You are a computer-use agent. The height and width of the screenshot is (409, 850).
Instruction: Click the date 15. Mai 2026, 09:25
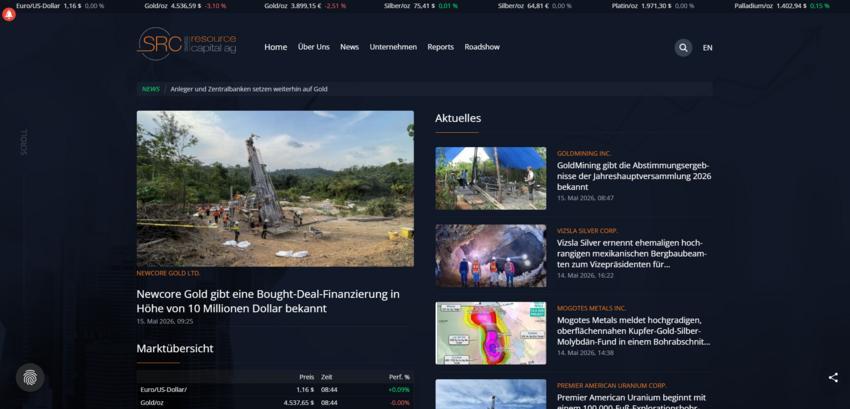click(165, 321)
